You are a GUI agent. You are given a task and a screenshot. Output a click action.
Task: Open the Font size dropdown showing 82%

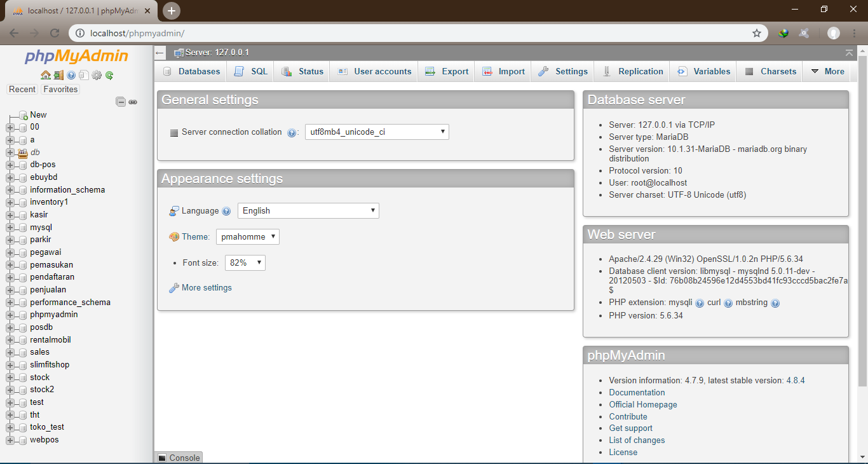[x=245, y=263]
